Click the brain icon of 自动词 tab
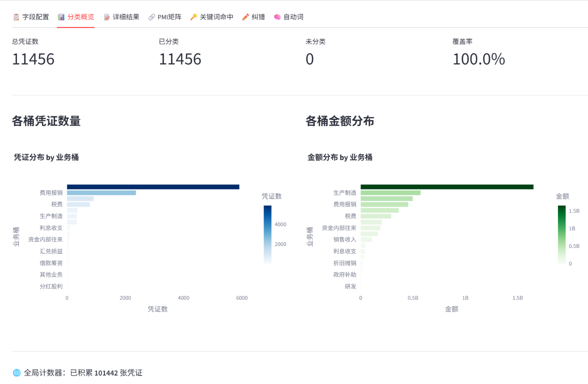This screenshot has width=588, height=384. coord(277,17)
